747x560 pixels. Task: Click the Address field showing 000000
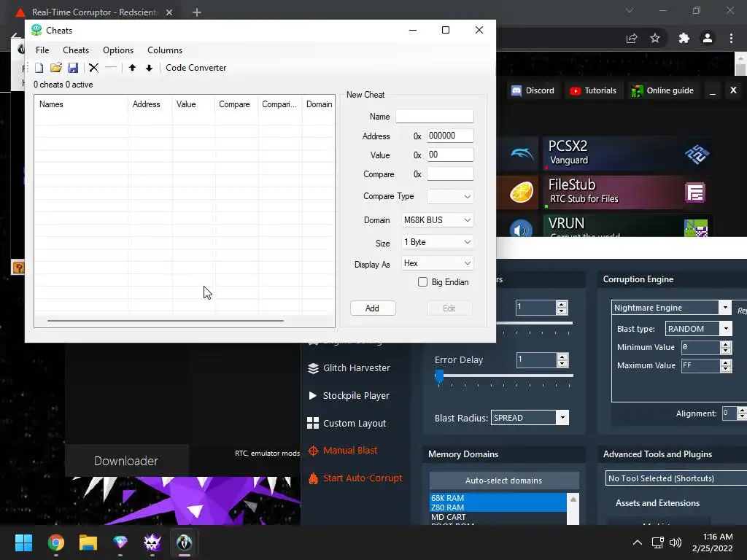[x=450, y=136]
